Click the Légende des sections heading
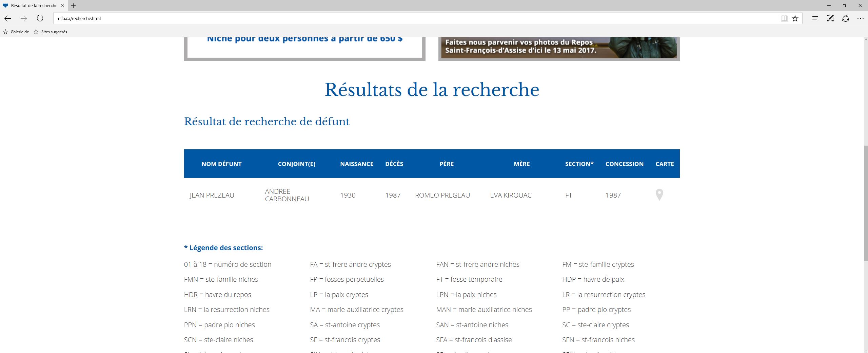Screen dimensions: 868x353 tap(223, 248)
